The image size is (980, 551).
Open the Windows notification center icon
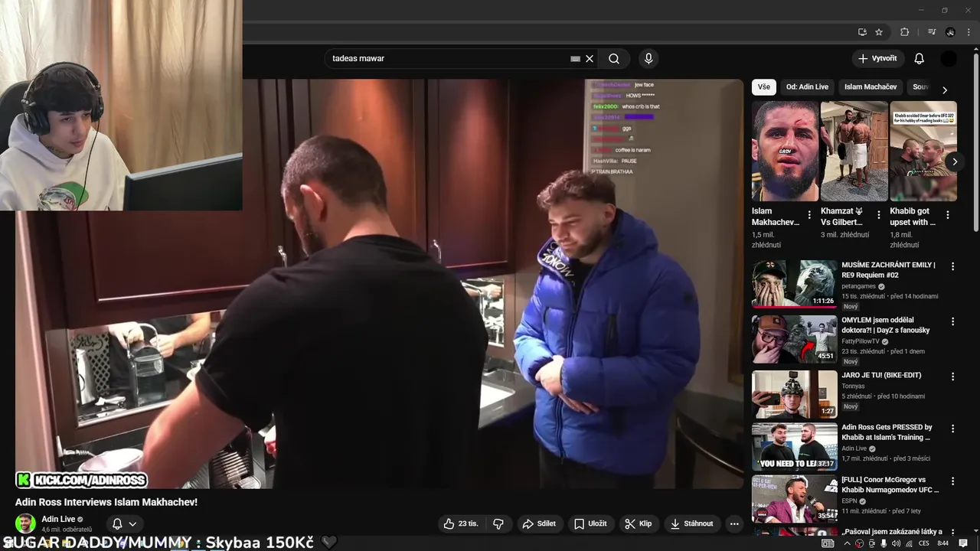(963, 543)
